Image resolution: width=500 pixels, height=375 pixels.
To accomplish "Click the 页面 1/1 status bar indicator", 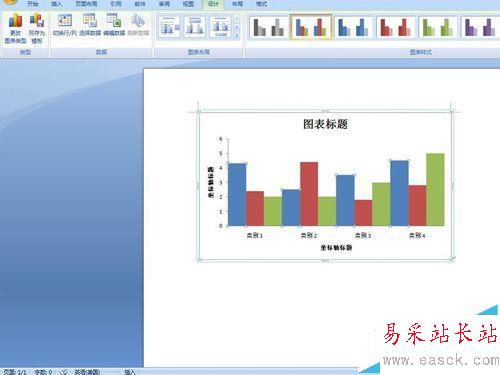I will point(15,372).
